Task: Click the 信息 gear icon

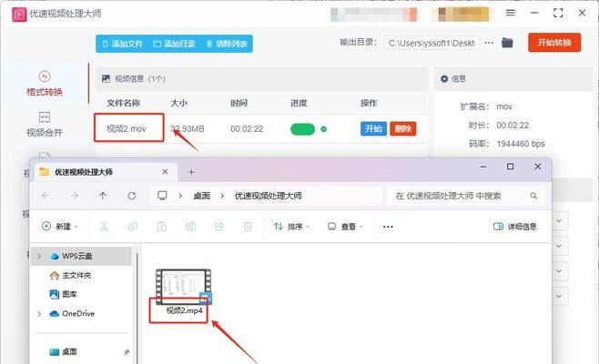Action: 444,78
